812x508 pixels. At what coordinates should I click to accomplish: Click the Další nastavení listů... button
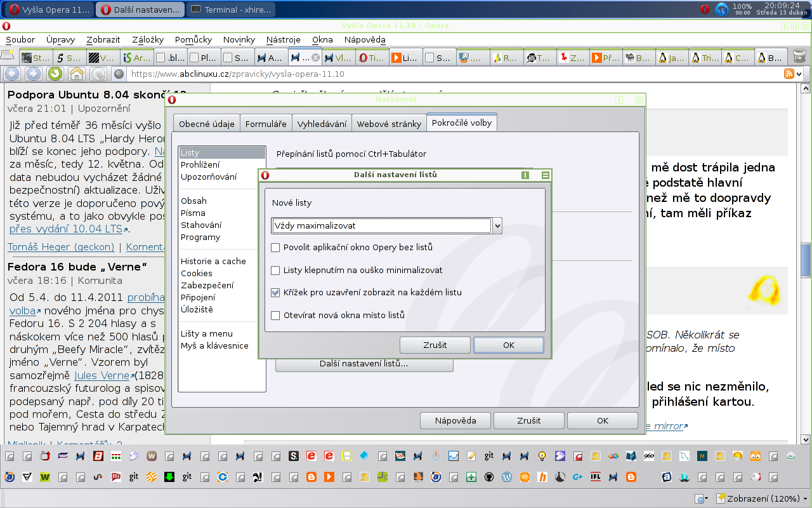pyautogui.click(x=364, y=364)
